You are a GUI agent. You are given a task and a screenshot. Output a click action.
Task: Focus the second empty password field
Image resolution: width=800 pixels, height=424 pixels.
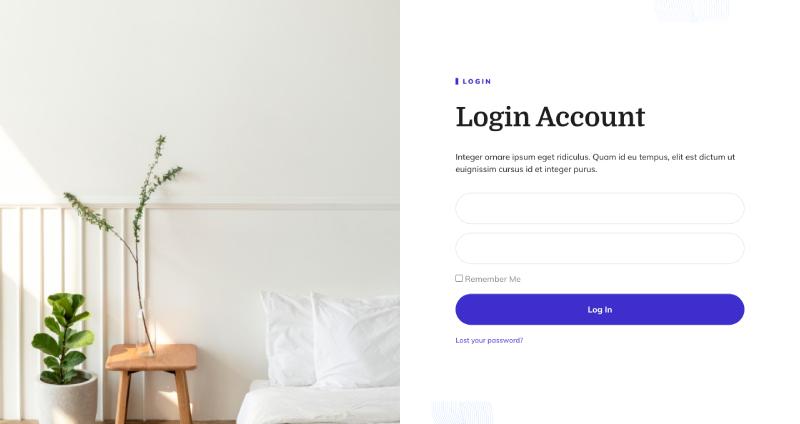(x=599, y=248)
